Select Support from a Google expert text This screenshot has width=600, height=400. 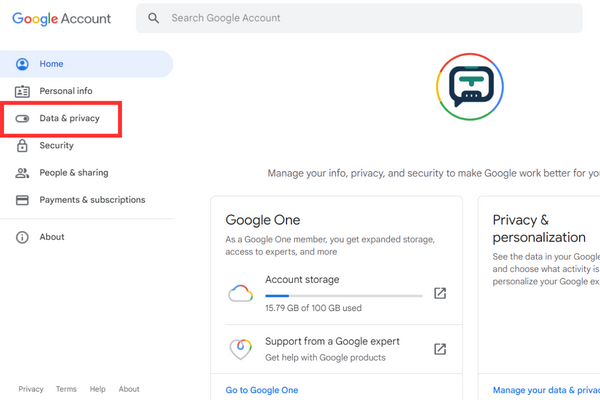coord(332,341)
